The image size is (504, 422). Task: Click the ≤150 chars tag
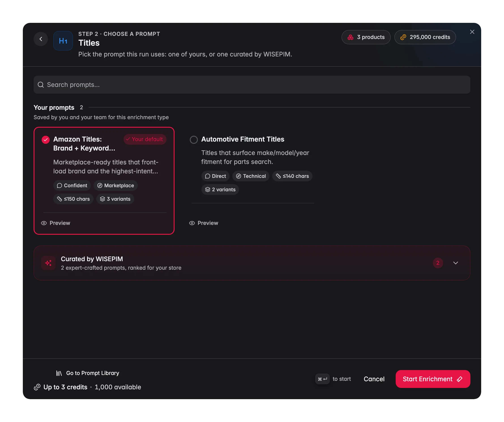(73, 199)
